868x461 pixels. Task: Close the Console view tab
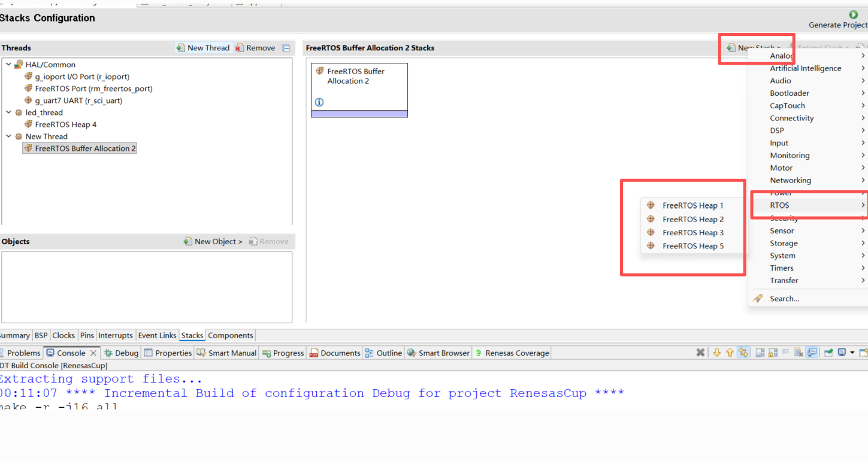pyautogui.click(x=93, y=353)
